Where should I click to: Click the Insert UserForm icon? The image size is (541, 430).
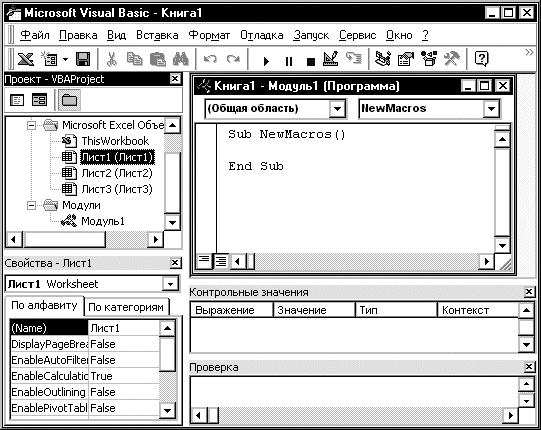coord(49,59)
